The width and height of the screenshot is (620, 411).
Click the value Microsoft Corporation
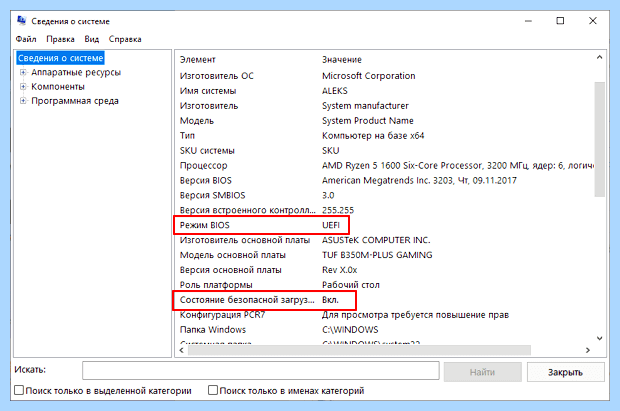[x=369, y=76]
